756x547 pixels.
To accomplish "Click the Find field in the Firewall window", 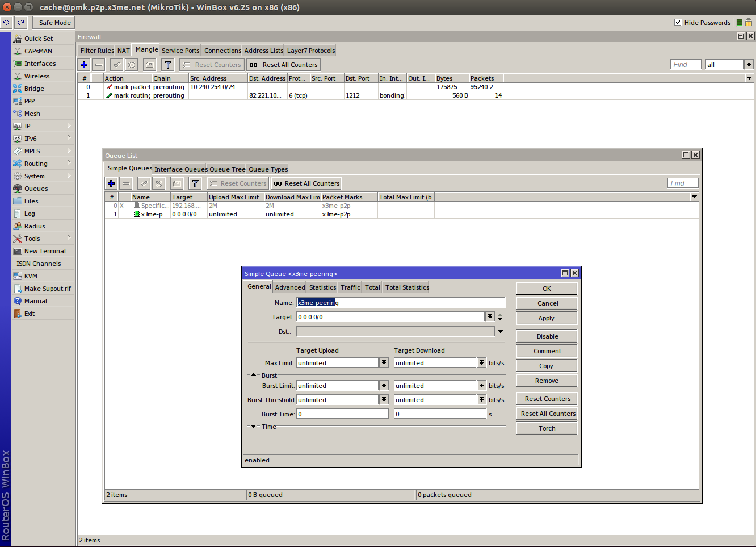I will 686,64.
